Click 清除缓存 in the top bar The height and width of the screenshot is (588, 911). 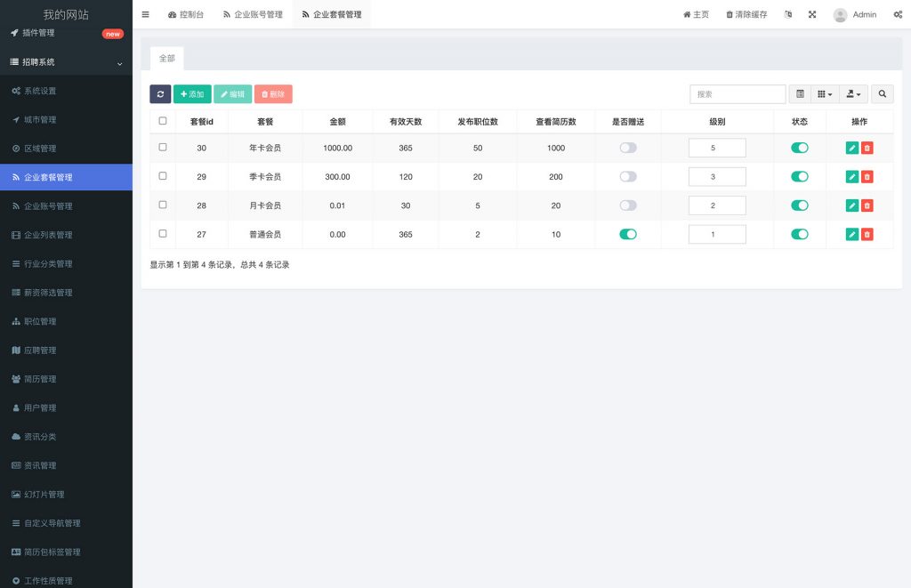coord(746,14)
